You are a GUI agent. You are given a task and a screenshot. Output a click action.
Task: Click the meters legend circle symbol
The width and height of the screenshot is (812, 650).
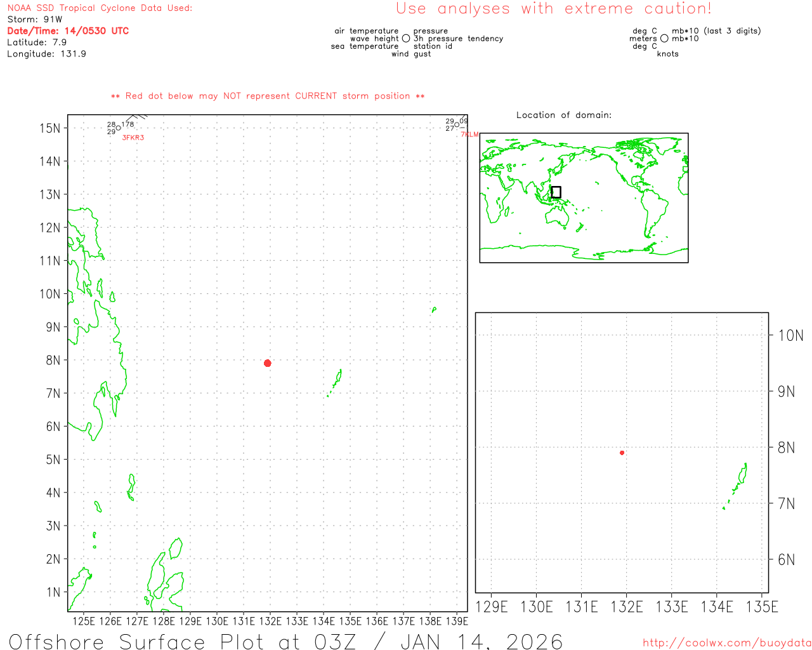[x=664, y=39]
